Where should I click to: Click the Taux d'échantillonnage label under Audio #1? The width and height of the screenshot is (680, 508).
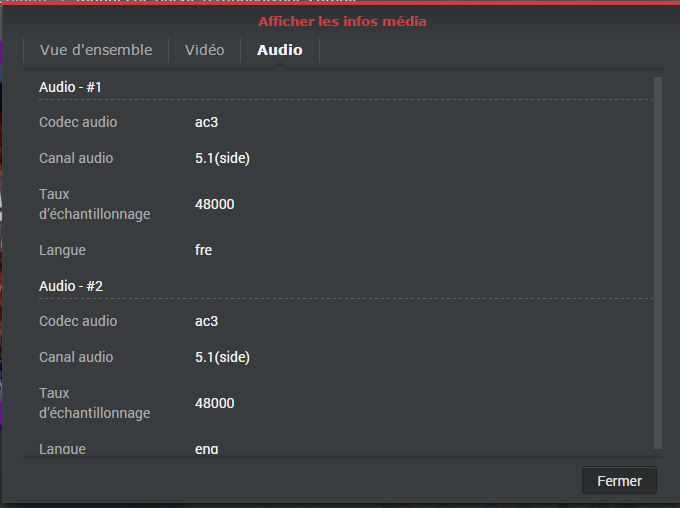(x=94, y=204)
